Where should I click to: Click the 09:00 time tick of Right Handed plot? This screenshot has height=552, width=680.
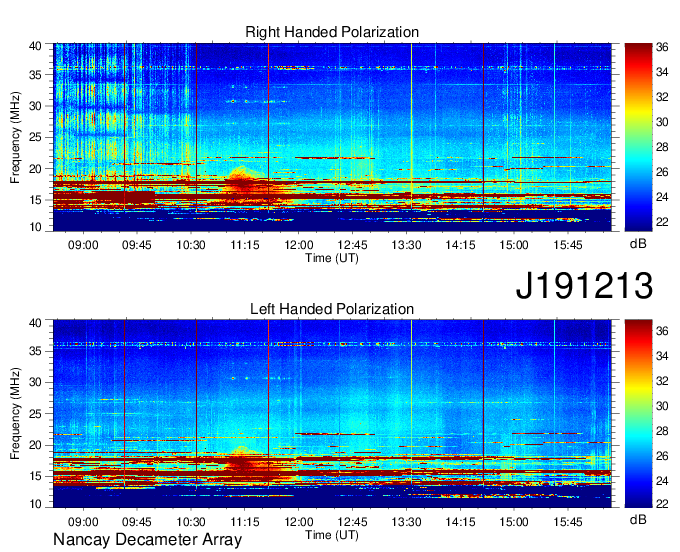pyautogui.click(x=83, y=245)
